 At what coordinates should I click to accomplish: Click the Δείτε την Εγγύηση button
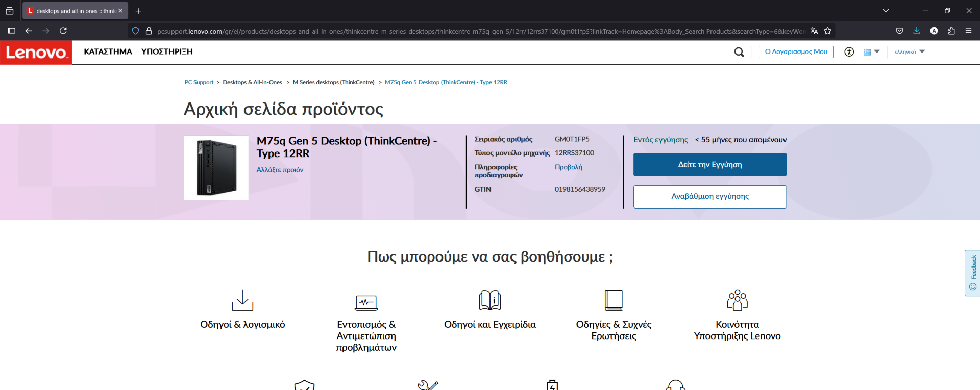710,165
